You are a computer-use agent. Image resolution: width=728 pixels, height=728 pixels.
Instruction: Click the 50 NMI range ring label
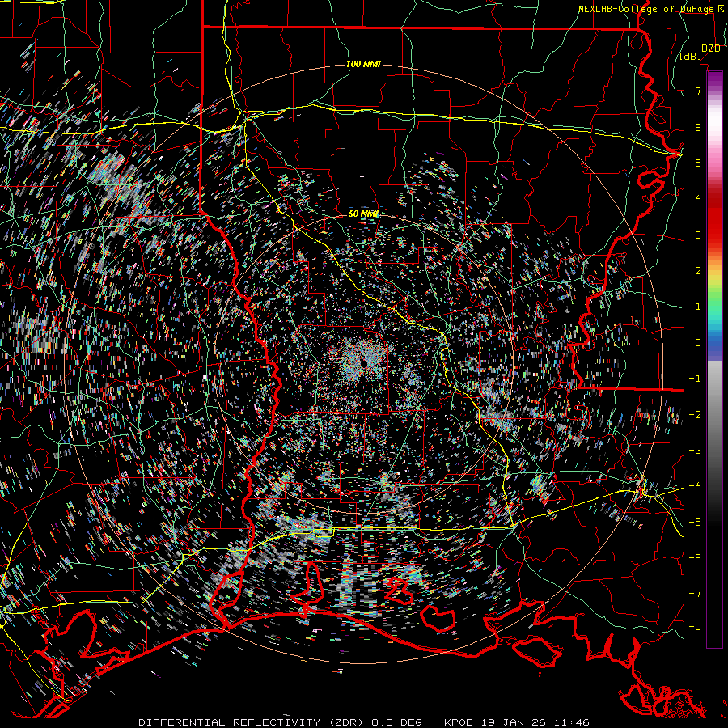point(363,214)
